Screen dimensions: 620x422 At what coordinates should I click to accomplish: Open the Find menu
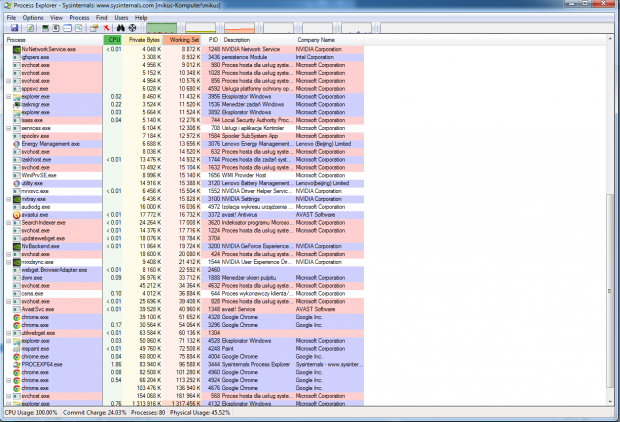[102, 18]
